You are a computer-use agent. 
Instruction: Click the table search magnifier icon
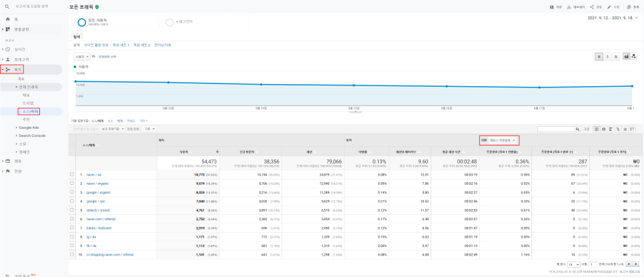click(x=577, y=129)
